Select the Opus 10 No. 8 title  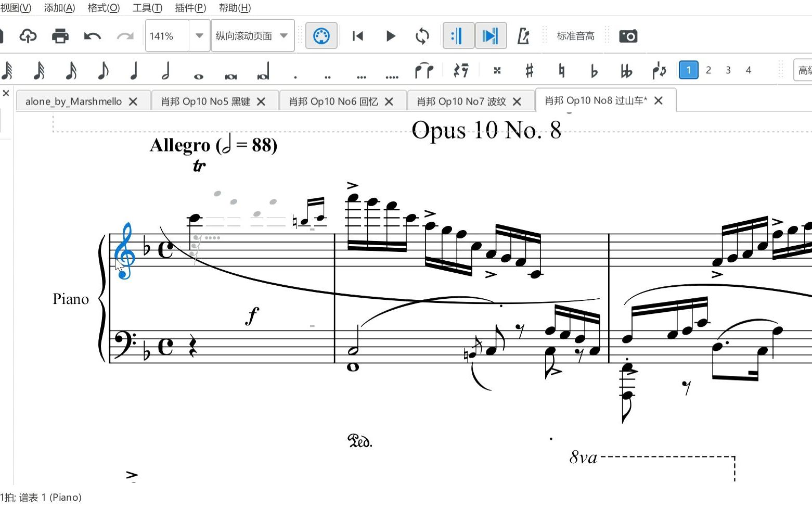coord(486,130)
